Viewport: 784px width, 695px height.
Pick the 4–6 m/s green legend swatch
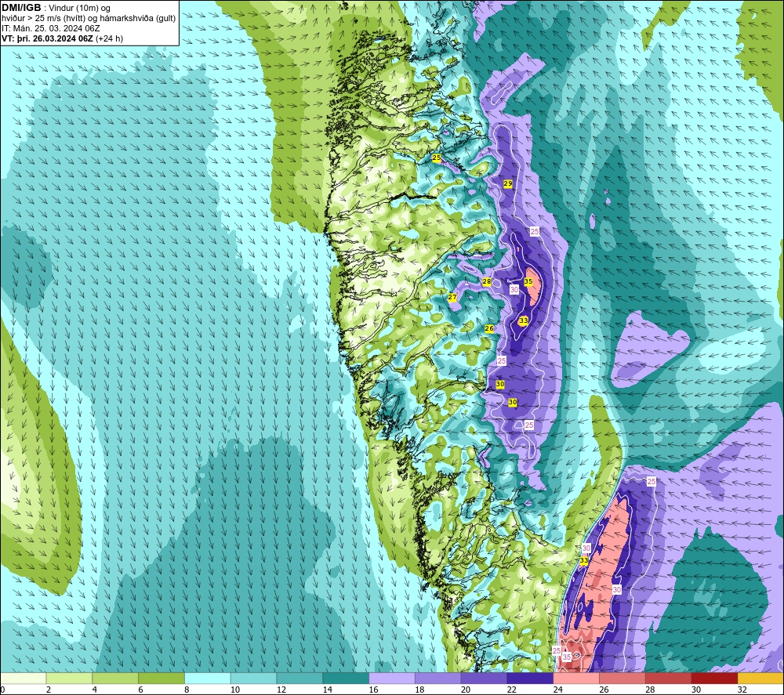coord(115,678)
